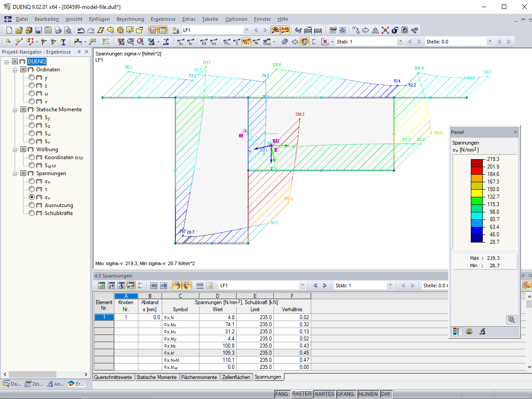Toggle result values x.xx icon

(x=285, y=30)
